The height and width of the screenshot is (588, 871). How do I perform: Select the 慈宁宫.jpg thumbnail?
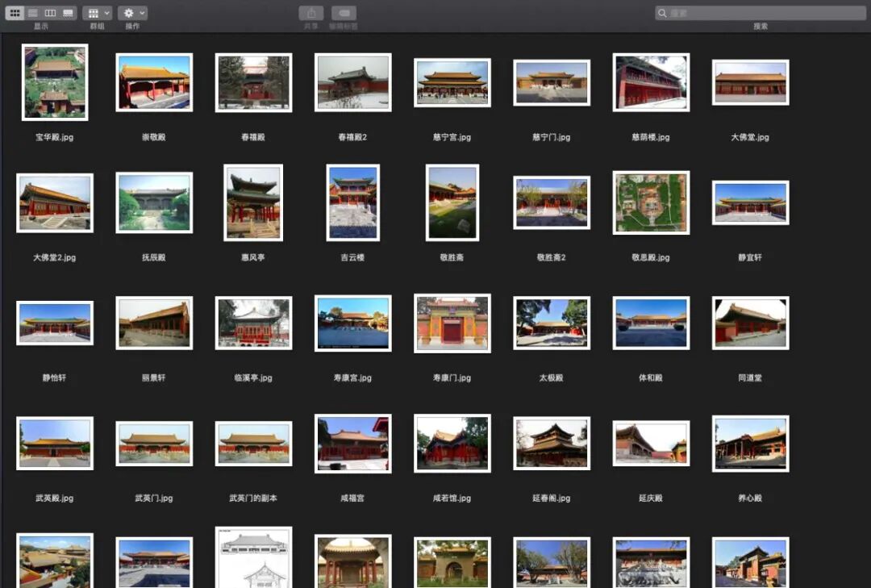[x=452, y=82]
